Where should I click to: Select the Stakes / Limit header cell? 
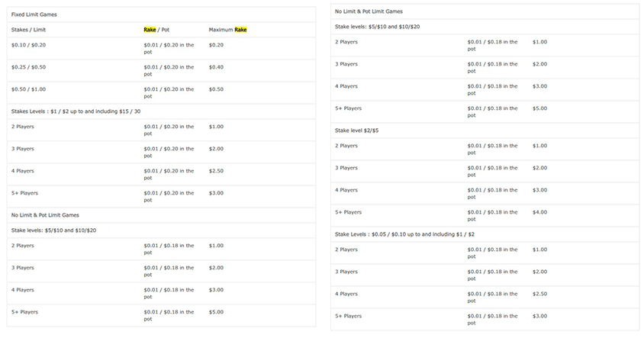pyautogui.click(x=28, y=30)
